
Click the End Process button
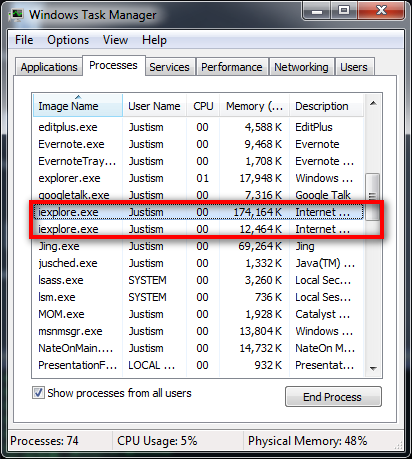pos(333,397)
